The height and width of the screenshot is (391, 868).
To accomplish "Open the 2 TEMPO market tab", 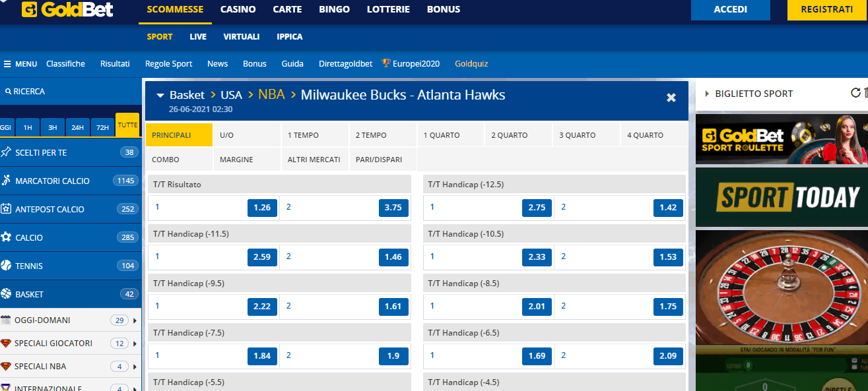I will pos(383,135).
